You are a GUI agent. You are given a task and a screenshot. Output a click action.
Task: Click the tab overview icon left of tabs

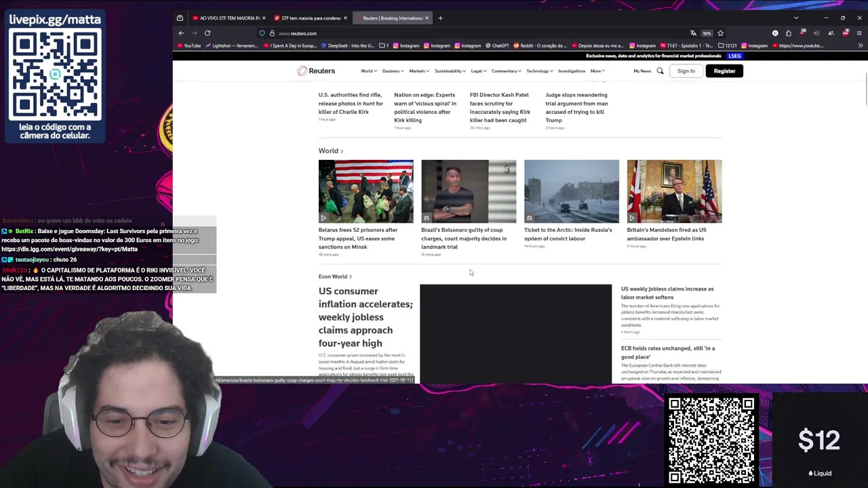coord(180,18)
